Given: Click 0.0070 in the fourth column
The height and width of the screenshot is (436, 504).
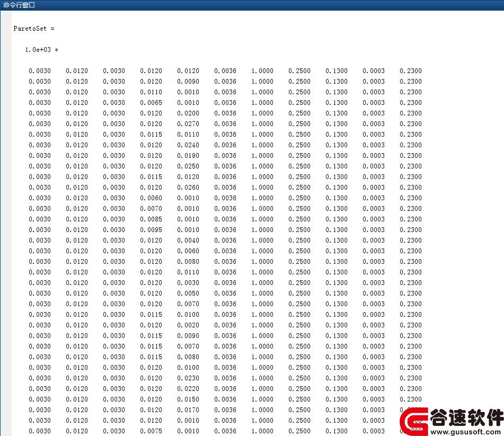Looking at the screenshot, I should click(x=151, y=209).
